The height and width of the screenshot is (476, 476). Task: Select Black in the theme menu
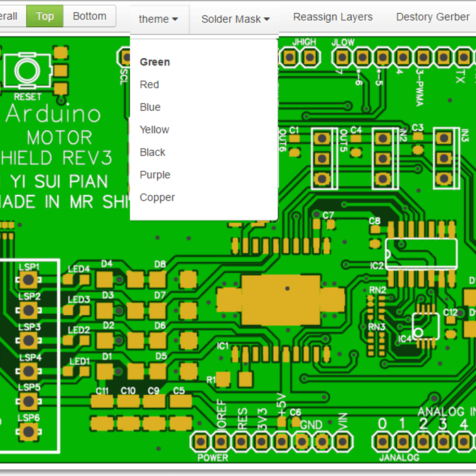152,153
